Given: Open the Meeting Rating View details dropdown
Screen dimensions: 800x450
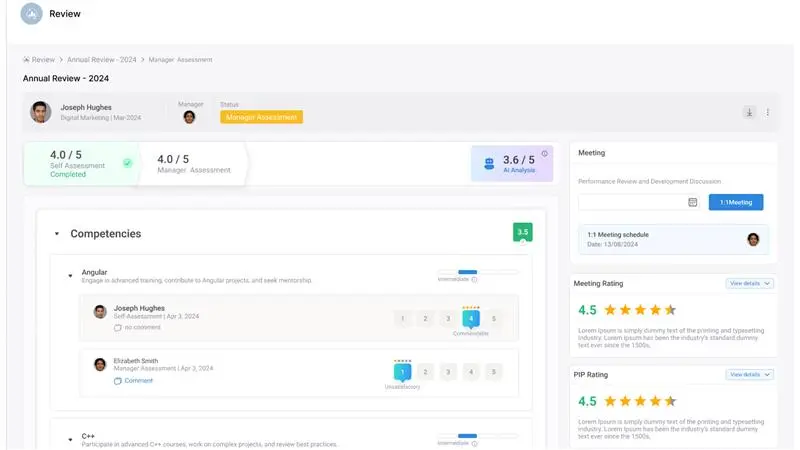Looking at the screenshot, I should click(750, 284).
